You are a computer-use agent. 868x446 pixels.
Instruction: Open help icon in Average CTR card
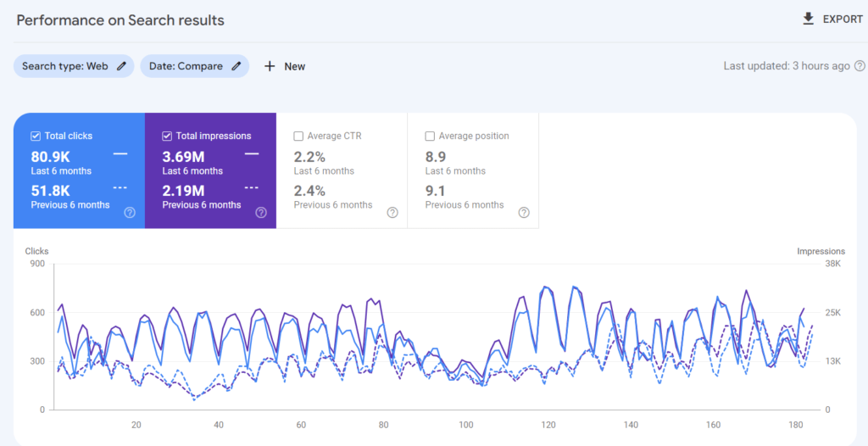tap(392, 213)
